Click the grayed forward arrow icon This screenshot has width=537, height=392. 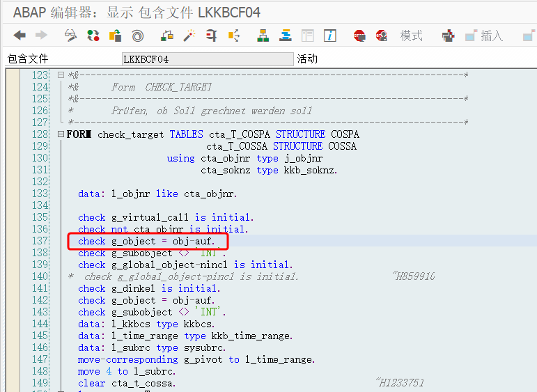pyautogui.click(x=41, y=36)
